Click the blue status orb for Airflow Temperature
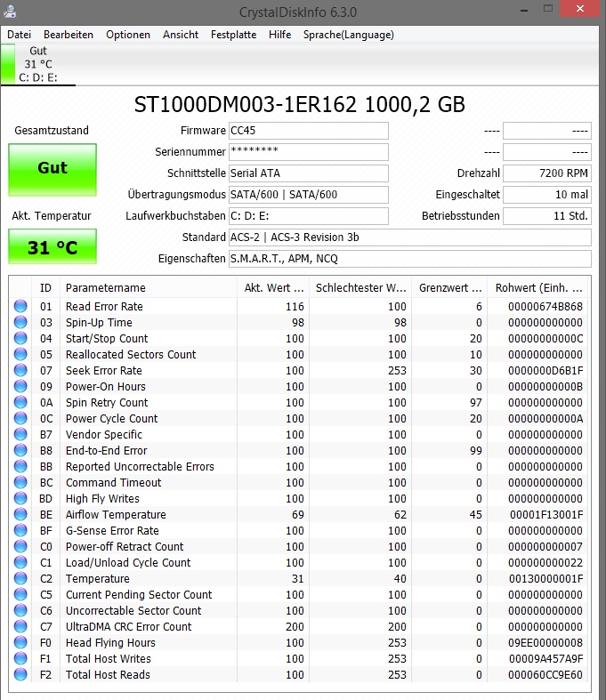606x700 pixels. pos(20,514)
